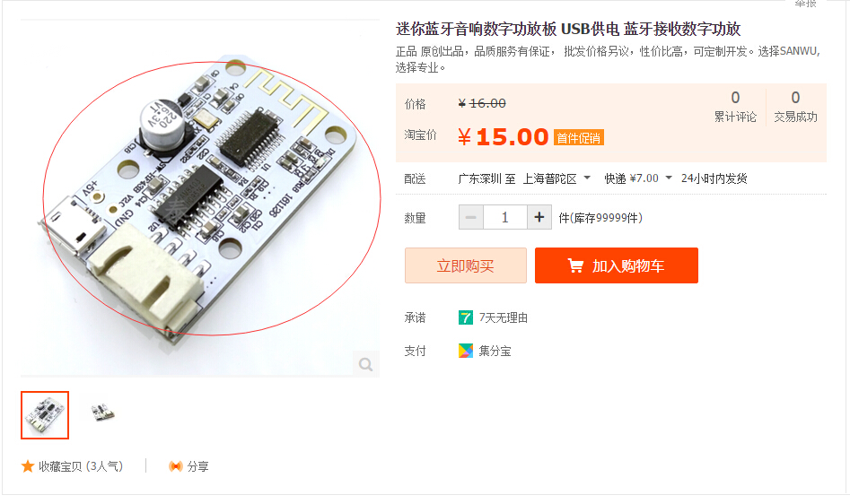Screen dimensions: 850x504
Task: Click the main circuit board product image
Action: pos(200,199)
